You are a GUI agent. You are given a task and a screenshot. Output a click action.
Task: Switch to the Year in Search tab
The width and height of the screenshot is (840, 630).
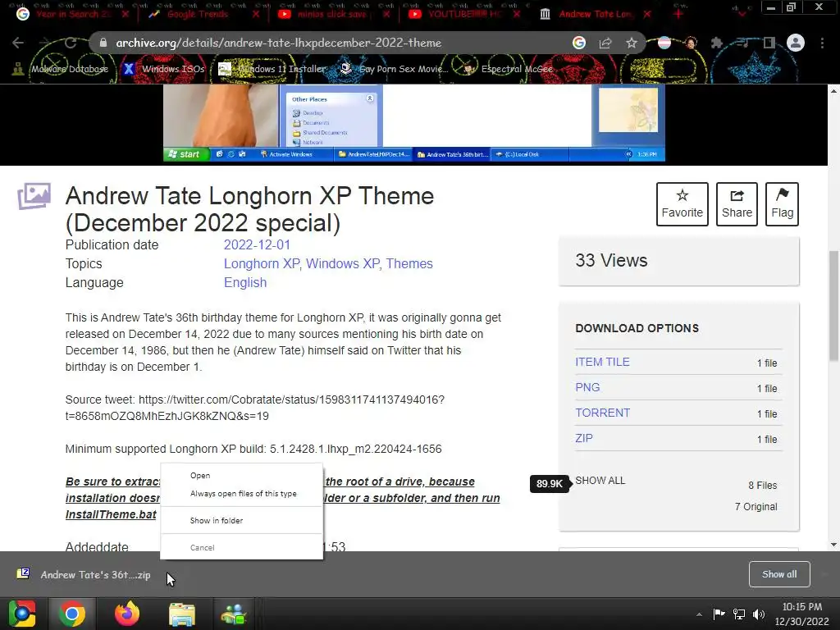[72, 15]
